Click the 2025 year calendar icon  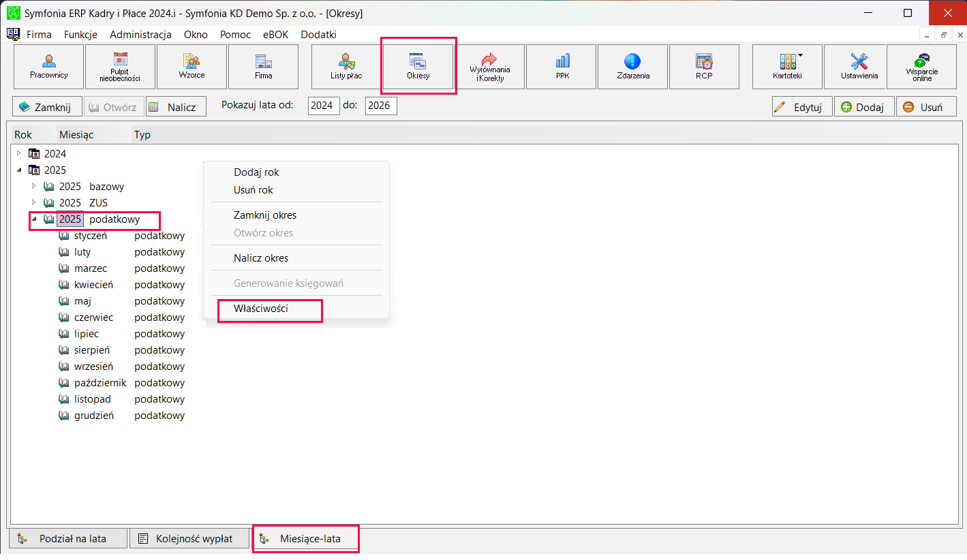tap(34, 170)
